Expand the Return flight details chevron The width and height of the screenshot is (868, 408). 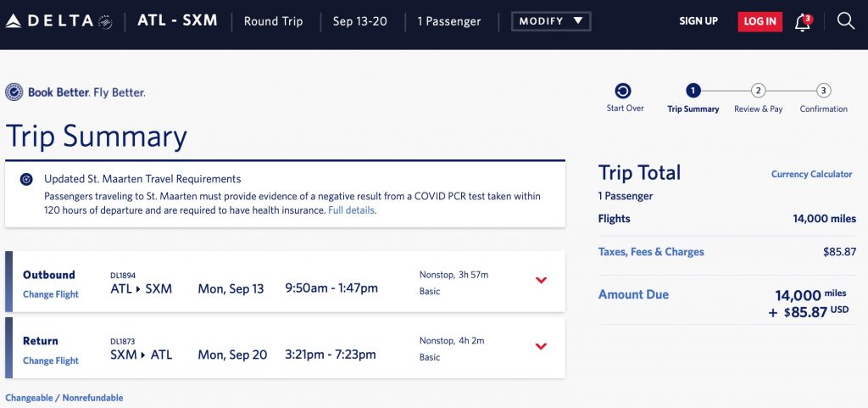click(x=542, y=346)
